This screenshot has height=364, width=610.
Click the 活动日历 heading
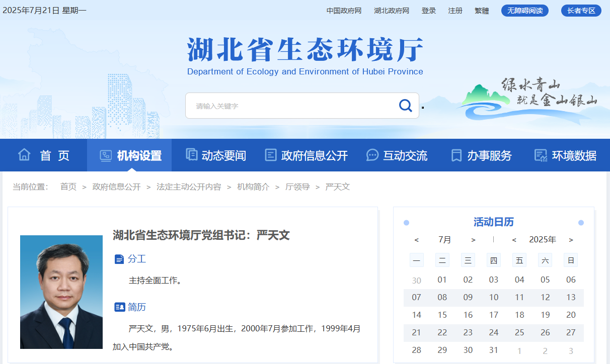[x=494, y=222]
